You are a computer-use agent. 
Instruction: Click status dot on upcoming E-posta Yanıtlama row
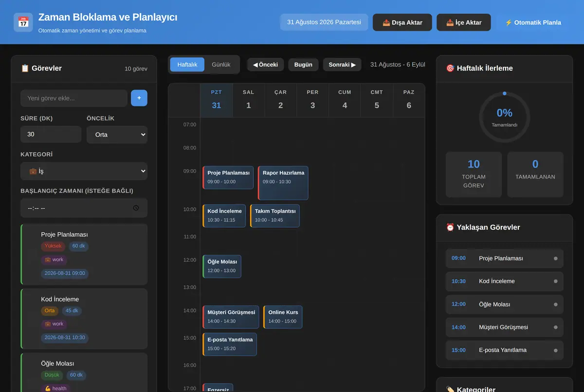tap(556, 350)
